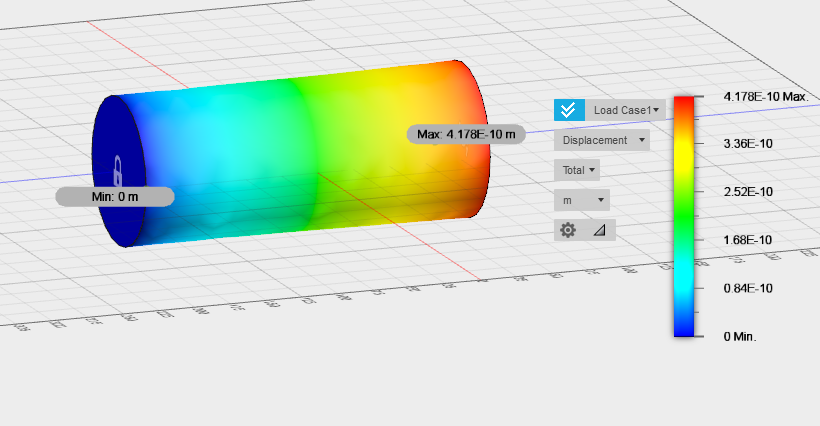The height and width of the screenshot is (426, 820).
Task: Click the 3.36E-10 legend value
Action: coord(748,144)
